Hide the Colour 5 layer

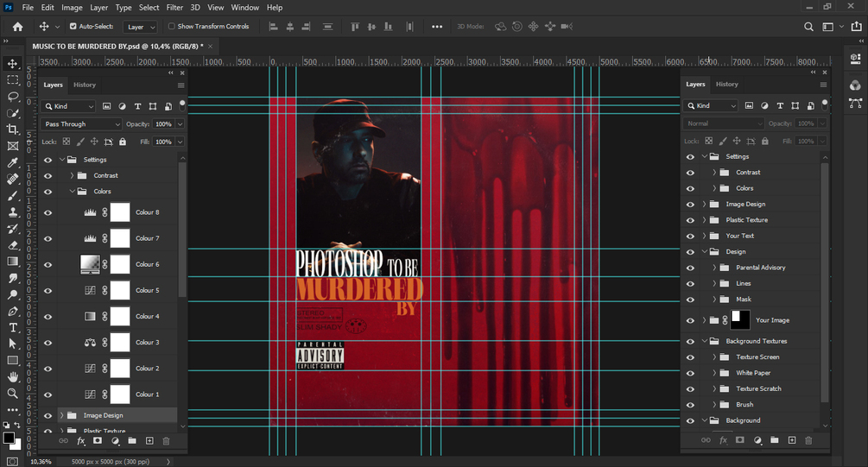click(x=48, y=291)
